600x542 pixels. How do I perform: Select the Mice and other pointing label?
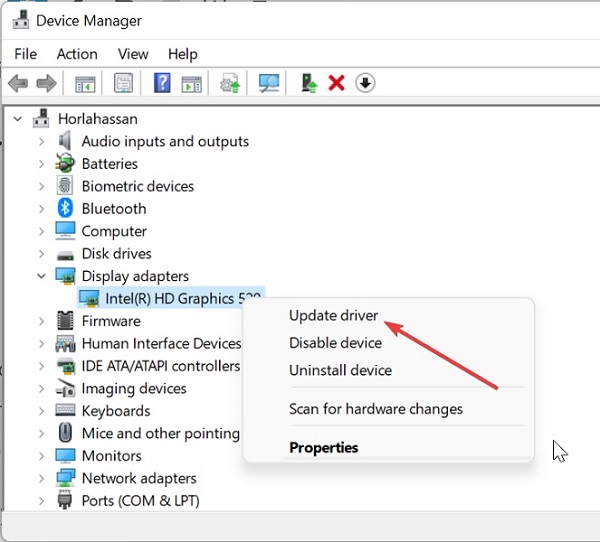click(160, 433)
